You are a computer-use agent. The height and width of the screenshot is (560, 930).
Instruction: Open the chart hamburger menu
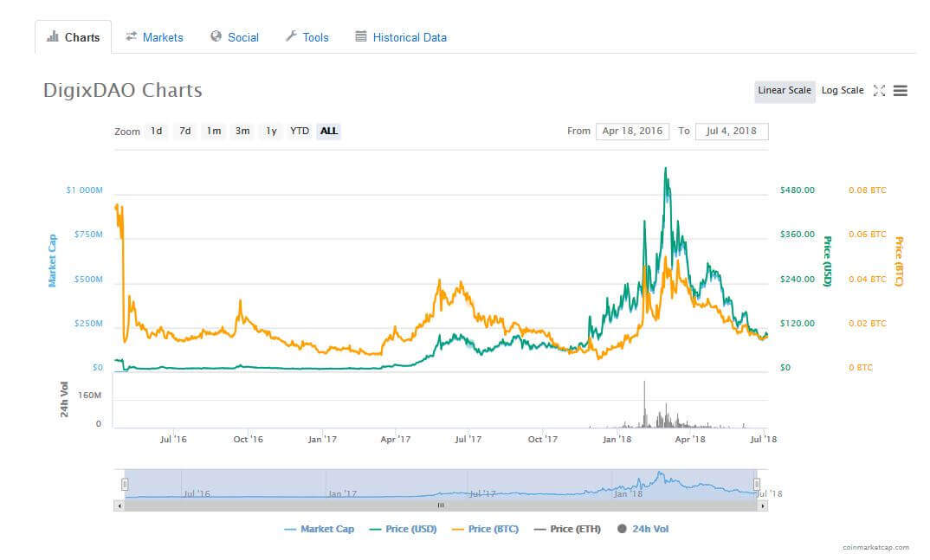click(x=901, y=91)
